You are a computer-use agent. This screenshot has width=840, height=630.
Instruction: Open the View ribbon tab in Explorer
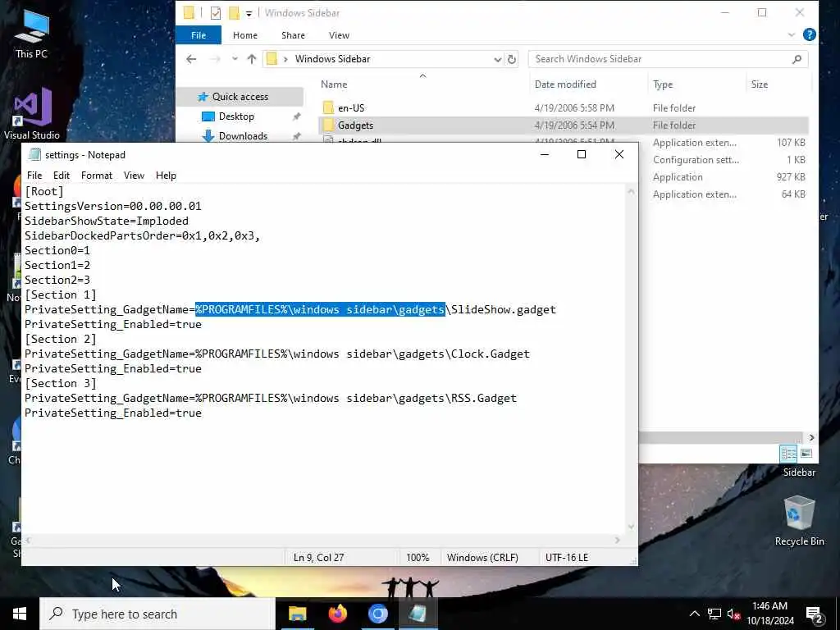pos(339,34)
